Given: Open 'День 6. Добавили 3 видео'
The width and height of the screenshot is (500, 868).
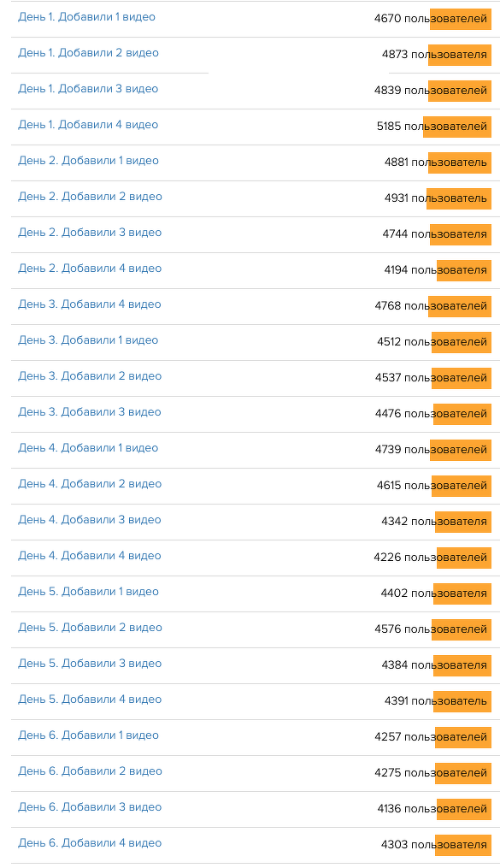Looking at the screenshot, I should (90, 807).
